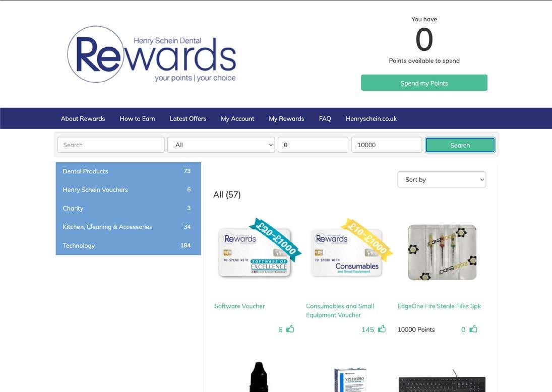
Task: Click the Spend my Points button
Action: coord(424,83)
